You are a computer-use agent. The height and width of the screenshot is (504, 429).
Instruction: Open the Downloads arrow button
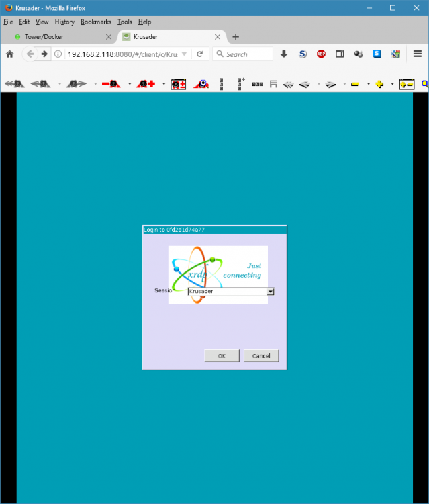[284, 54]
